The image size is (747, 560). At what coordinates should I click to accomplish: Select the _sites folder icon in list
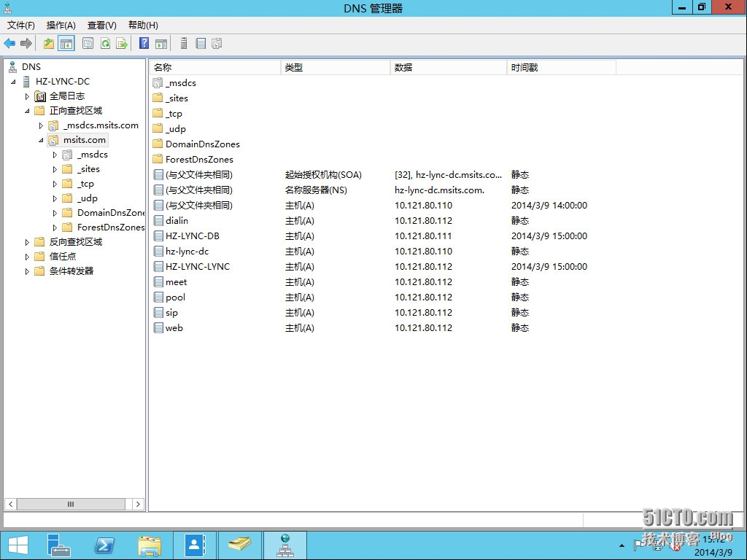(x=158, y=98)
